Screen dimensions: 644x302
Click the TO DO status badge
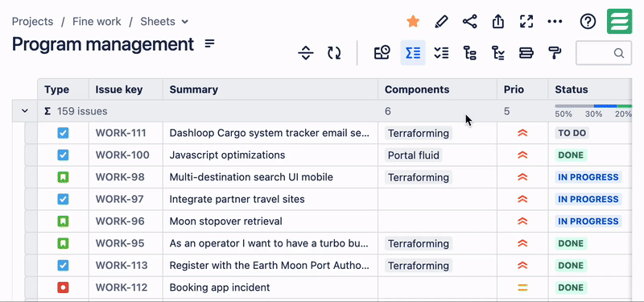tap(572, 133)
